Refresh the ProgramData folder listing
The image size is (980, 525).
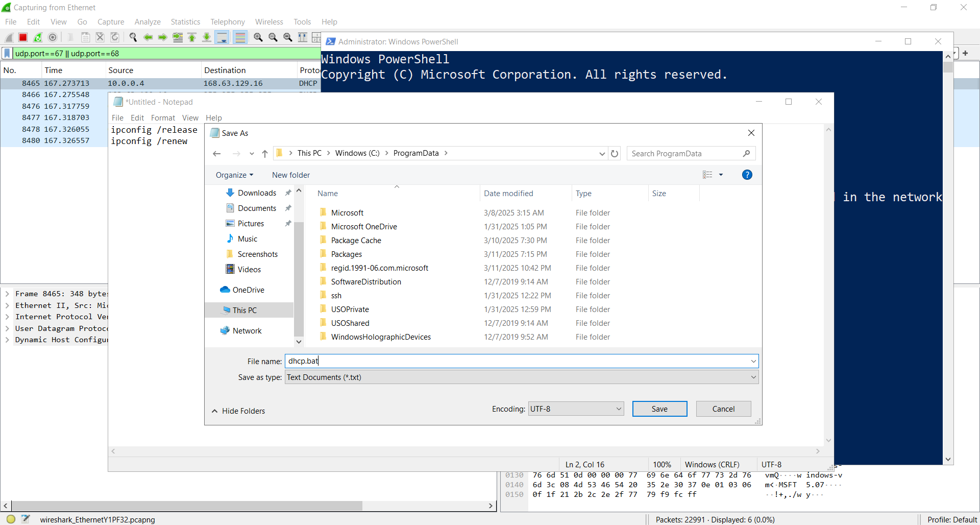click(x=615, y=153)
